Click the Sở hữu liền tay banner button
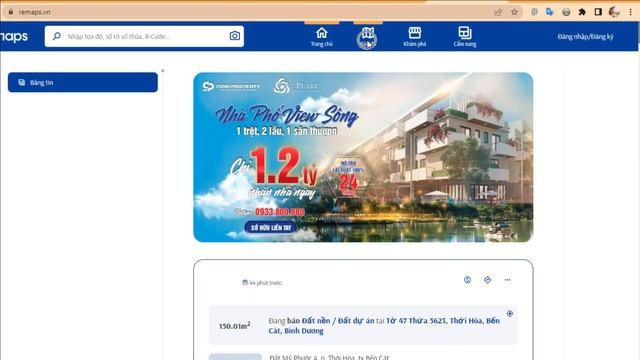The height and width of the screenshot is (360, 640). pyautogui.click(x=271, y=227)
